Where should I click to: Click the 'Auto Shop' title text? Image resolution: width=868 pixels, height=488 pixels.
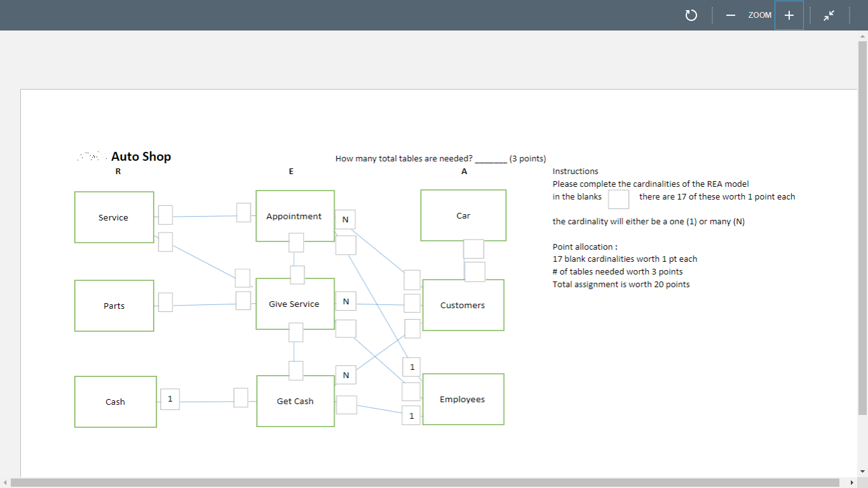point(140,156)
